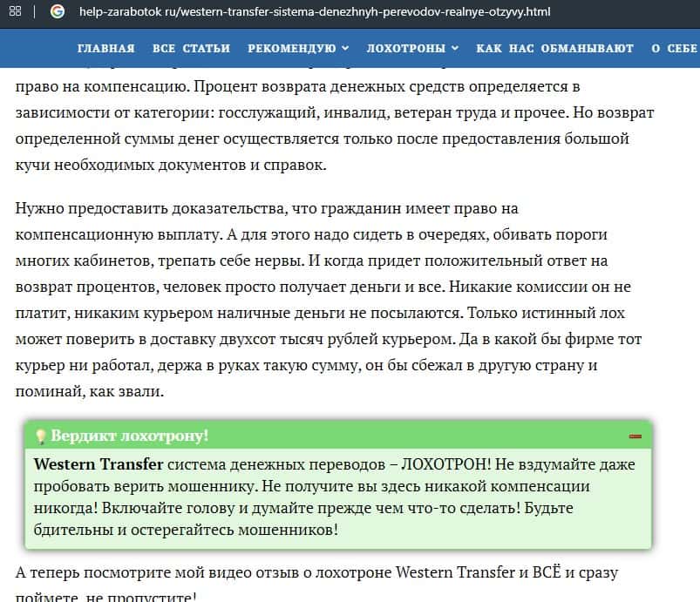Expand the РЕКОМЕНДУЮ dropdown chevron
Screen dimensions: 700x602
point(345,48)
